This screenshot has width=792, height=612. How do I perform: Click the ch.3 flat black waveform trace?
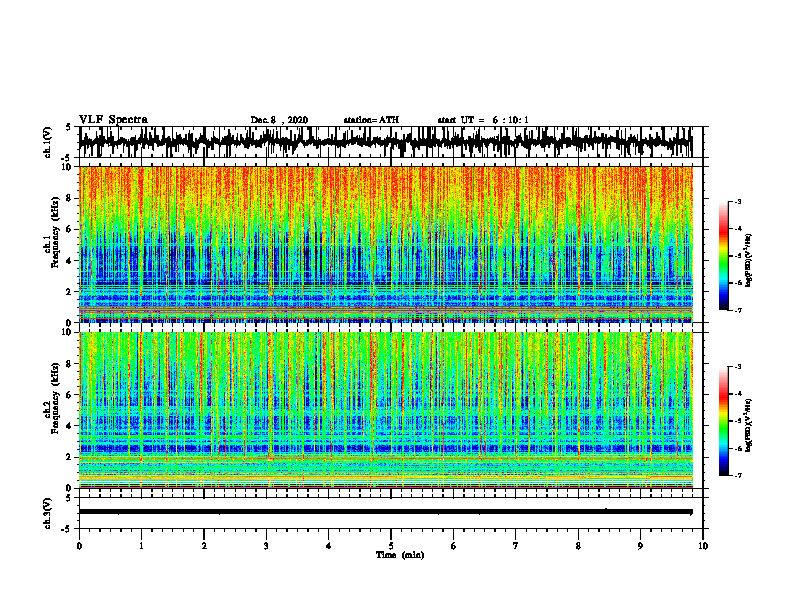tap(386, 512)
